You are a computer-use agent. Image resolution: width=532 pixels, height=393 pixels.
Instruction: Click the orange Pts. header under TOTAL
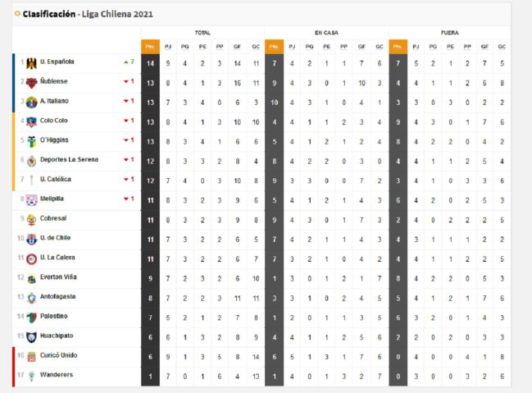pyautogui.click(x=150, y=46)
